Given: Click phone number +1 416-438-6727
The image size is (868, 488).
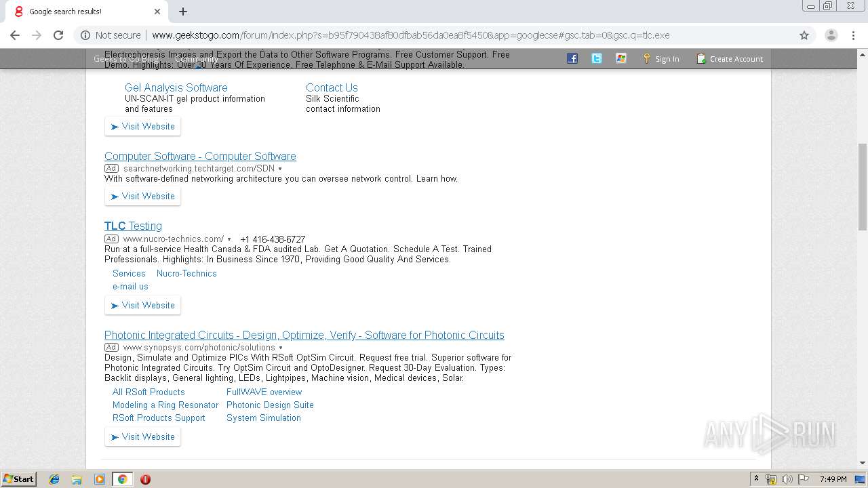Looking at the screenshot, I should pyautogui.click(x=273, y=239).
